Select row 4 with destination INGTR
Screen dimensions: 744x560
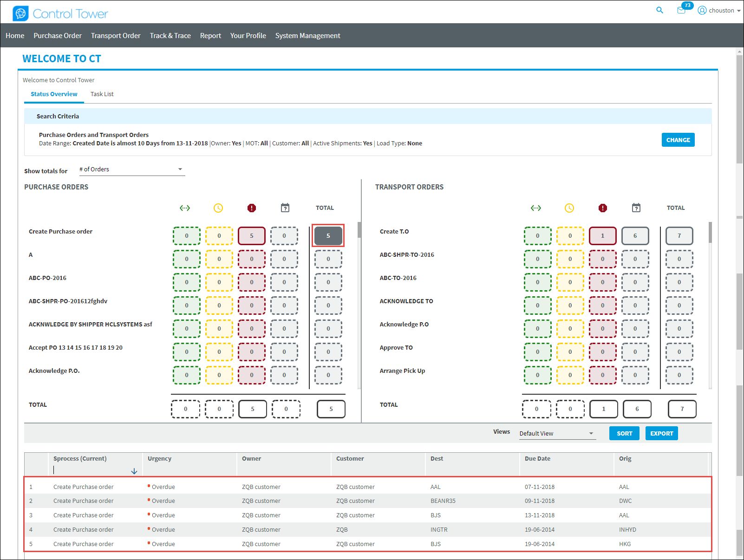click(x=368, y=529)
